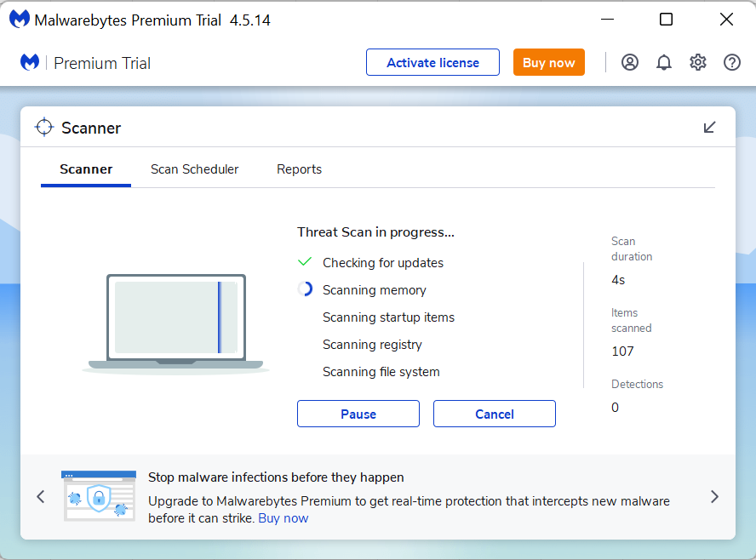Cancel the threat scan
Image resolution: width=756 pixels, height=560 pixels.
[x=494, y=414]
